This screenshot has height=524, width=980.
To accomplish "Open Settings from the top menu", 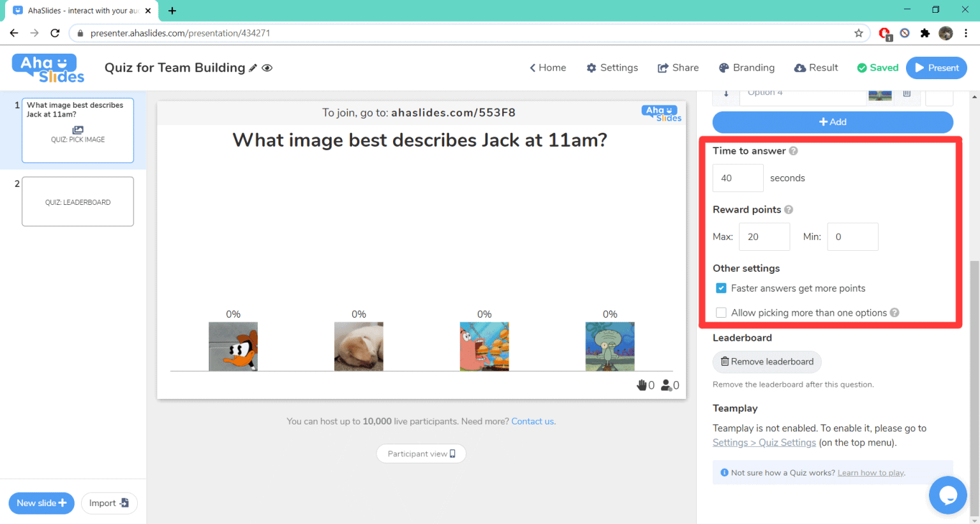I will click(612, 68).
